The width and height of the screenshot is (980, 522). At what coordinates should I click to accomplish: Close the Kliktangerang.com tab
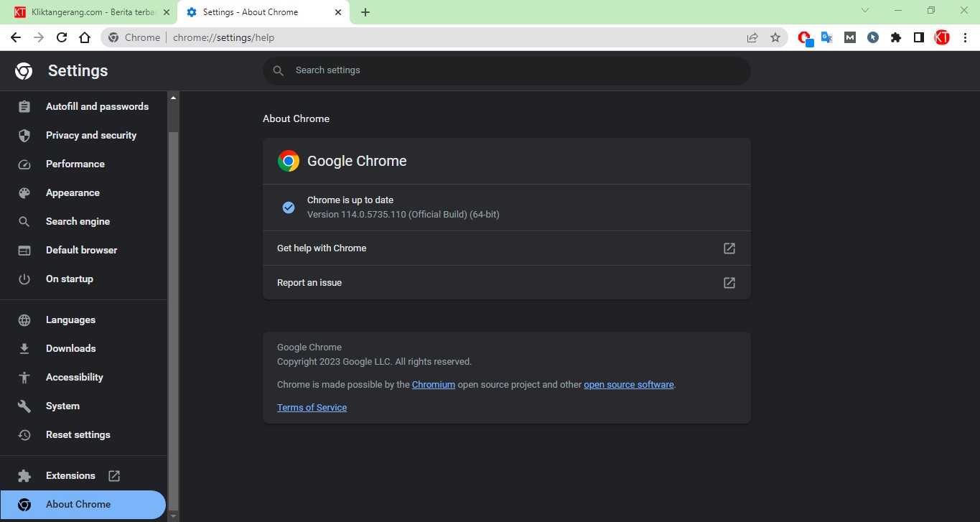point(167,12)
